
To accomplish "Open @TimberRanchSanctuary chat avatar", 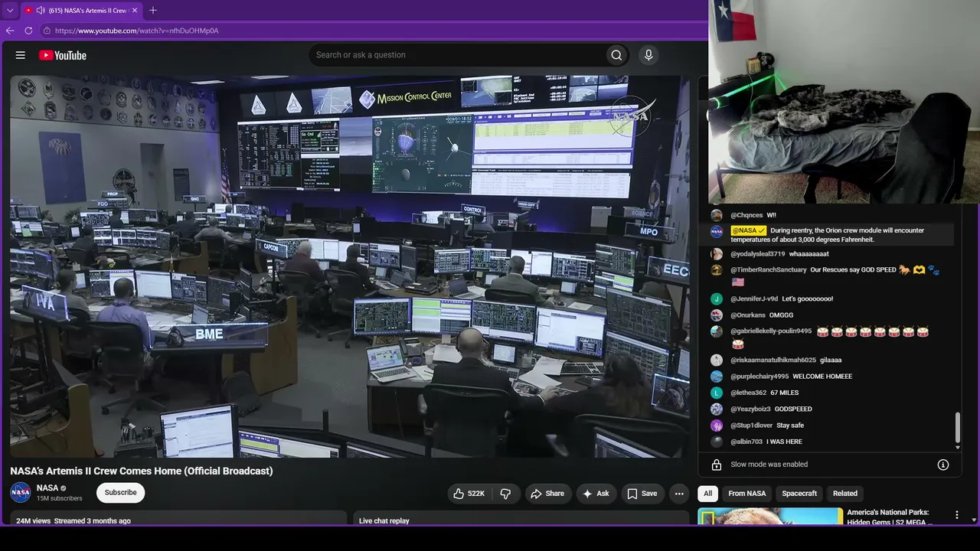I will point(717,270).
